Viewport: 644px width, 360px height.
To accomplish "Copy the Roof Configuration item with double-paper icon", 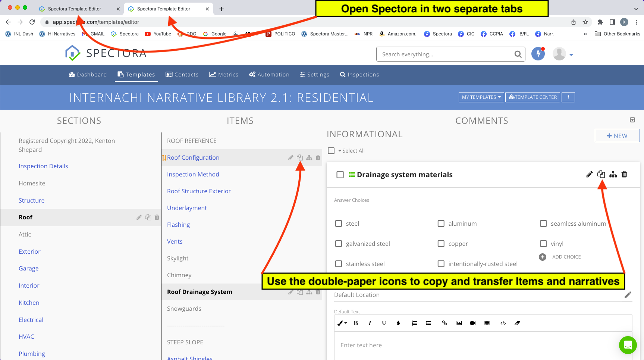I will pyautogui.click(x=300, y=158).
